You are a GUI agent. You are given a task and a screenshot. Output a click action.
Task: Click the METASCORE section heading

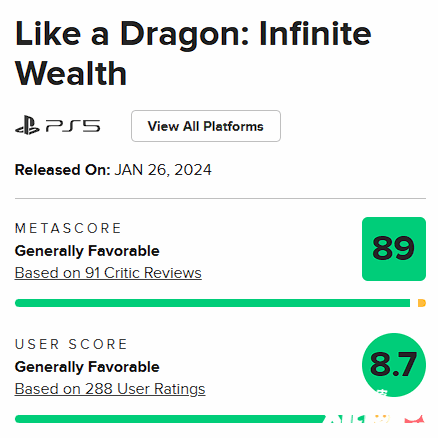[68, 228]
